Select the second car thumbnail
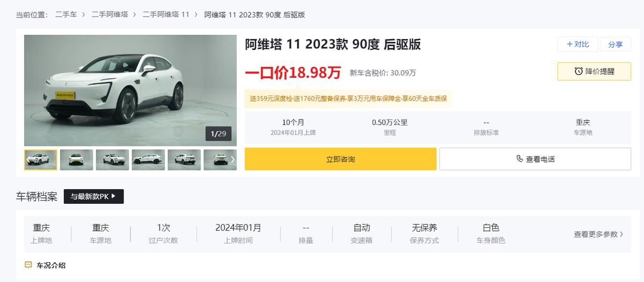Viewport: 644px width, 282px height. (76, 160)
